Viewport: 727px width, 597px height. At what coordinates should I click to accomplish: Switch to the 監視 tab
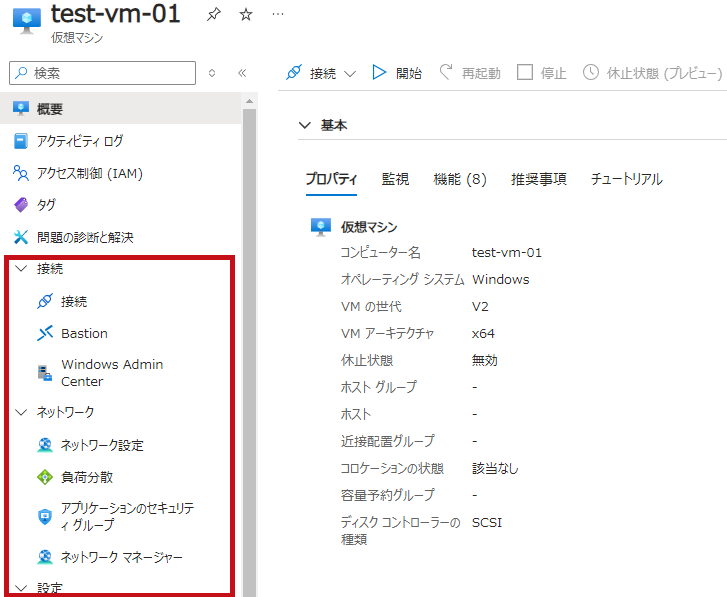point(395,179)
